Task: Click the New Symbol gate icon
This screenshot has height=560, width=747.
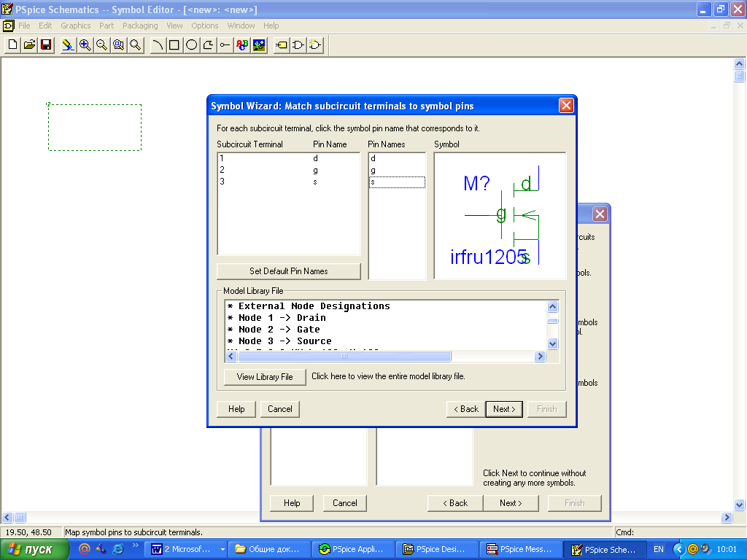Action: [315, 45]
